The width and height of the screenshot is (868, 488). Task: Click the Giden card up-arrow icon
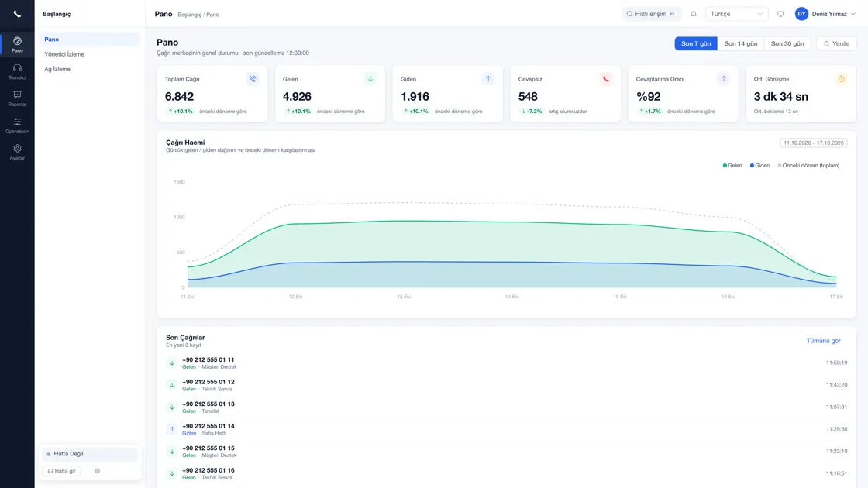coord(488,79)
